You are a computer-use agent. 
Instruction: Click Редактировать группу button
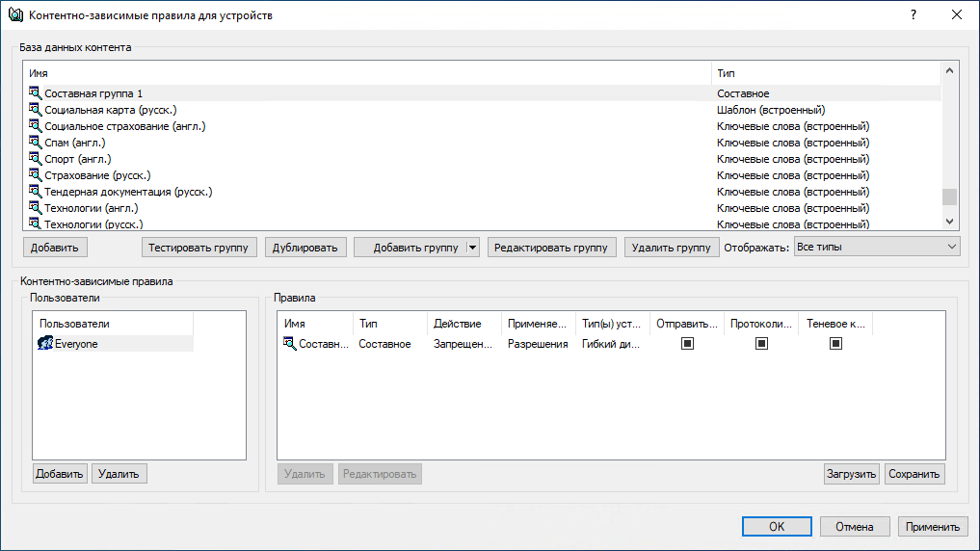coord(551,248)
